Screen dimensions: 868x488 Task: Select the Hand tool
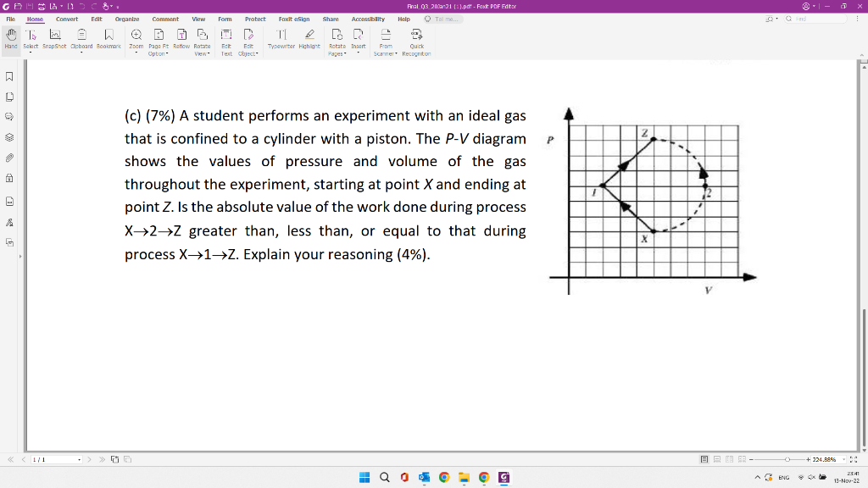coord(10,38)
